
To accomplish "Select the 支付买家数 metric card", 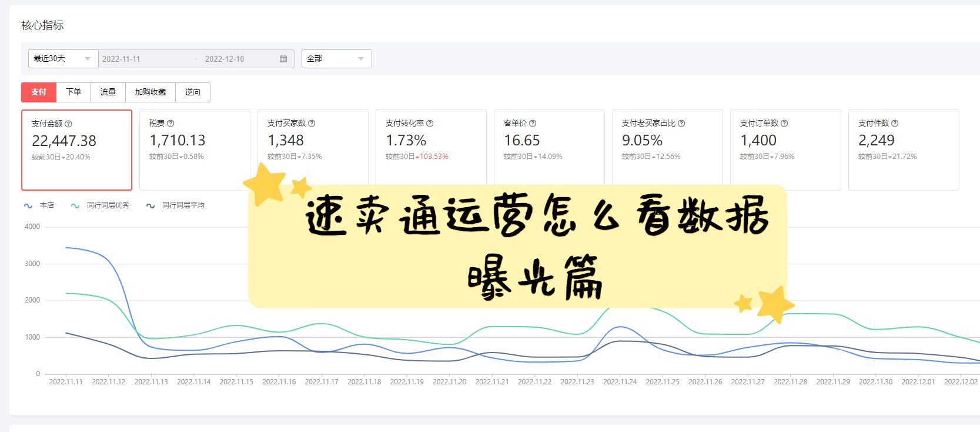I will tap(313, 150).
